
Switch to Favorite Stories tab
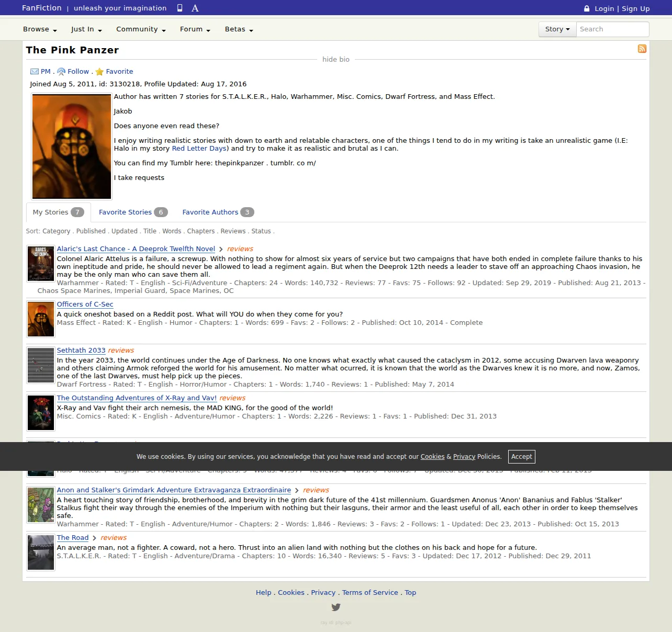pos(133,212)
